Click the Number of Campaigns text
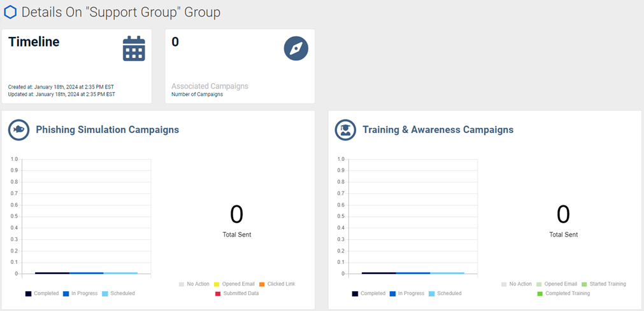 (x=197, y=94)
